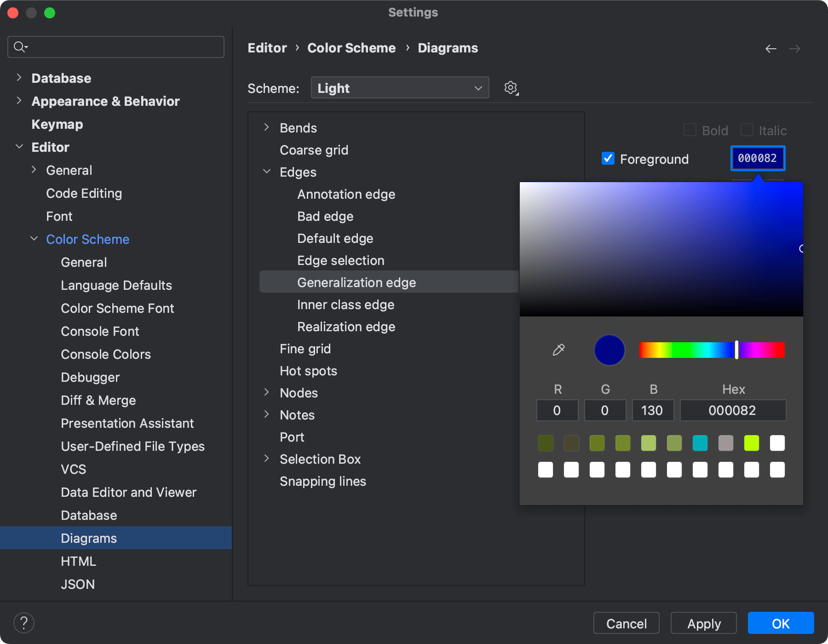Click the back navigation arrow
828x644 pixels.
click(x=771, y=49)
